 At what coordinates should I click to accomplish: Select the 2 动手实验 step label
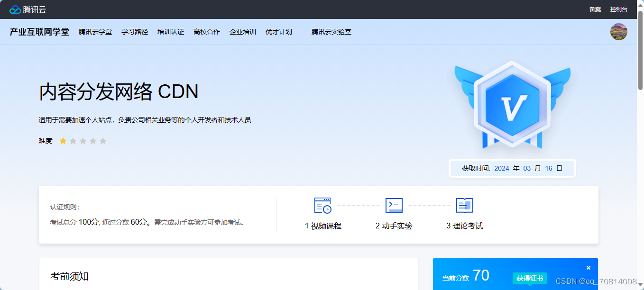[394, 226]
